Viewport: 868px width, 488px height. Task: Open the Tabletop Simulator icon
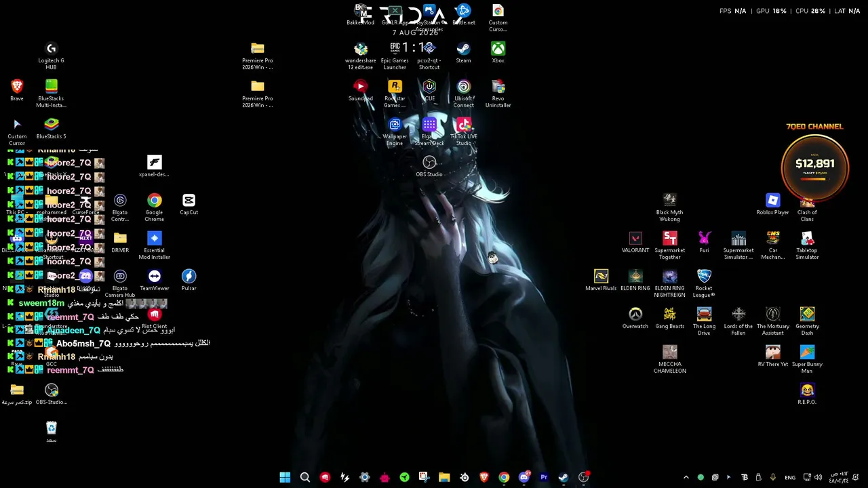pos(807,245)
